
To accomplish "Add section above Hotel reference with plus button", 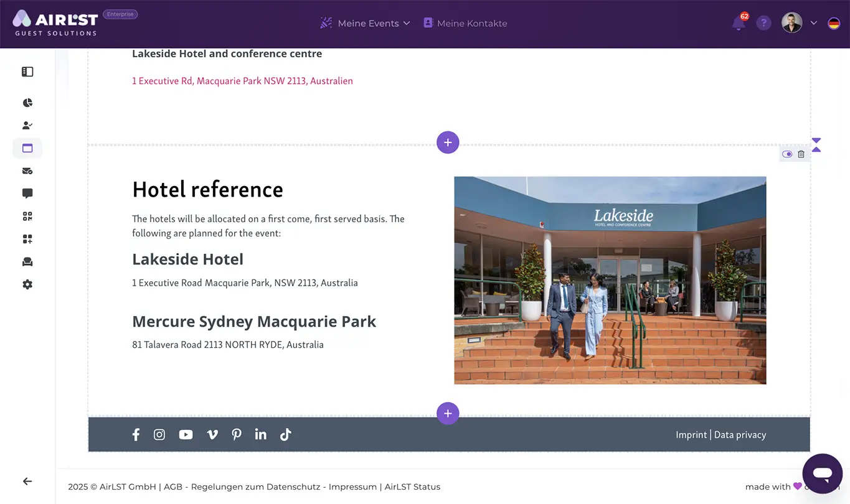I will [448, 142].
